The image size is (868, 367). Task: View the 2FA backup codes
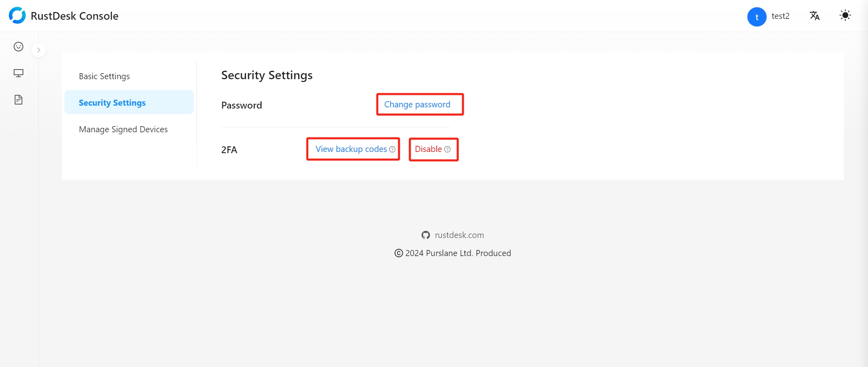coord(351,149)
